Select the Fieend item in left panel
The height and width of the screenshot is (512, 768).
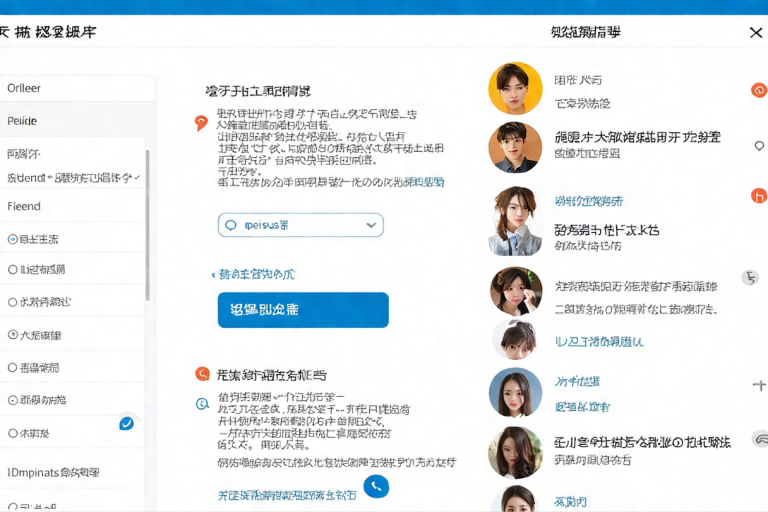[x=72, y=206]
